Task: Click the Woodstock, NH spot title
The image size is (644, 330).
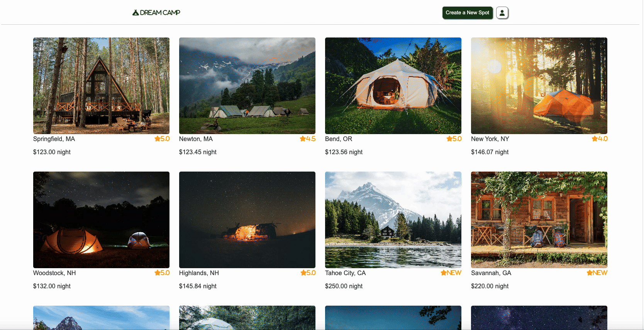Action: click(x=54, y=273)
